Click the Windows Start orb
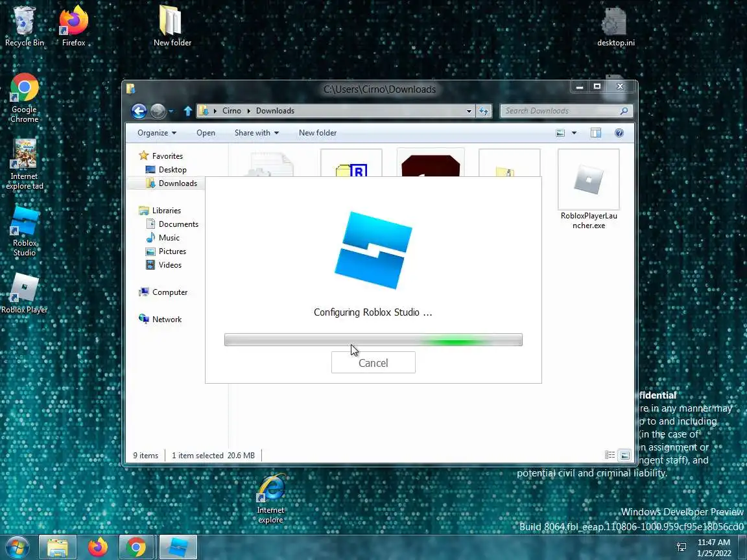The image size is (747, 560). click(x=17, y=547)
